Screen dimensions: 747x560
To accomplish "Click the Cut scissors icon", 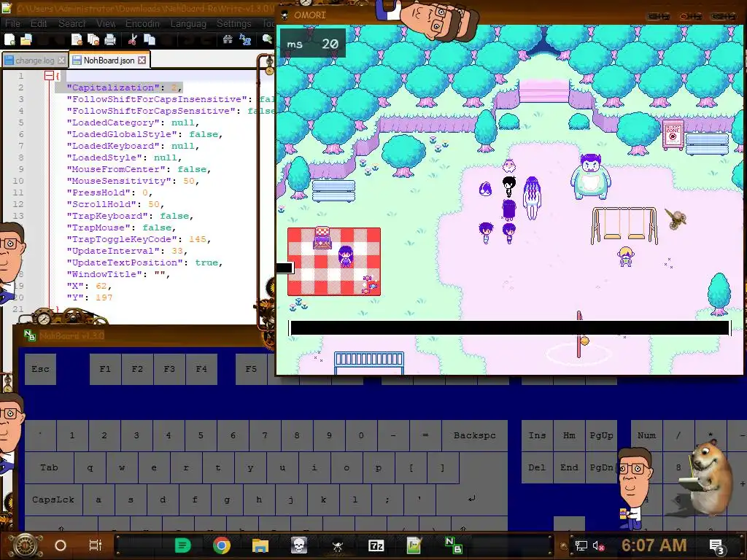I will point(133,40).
